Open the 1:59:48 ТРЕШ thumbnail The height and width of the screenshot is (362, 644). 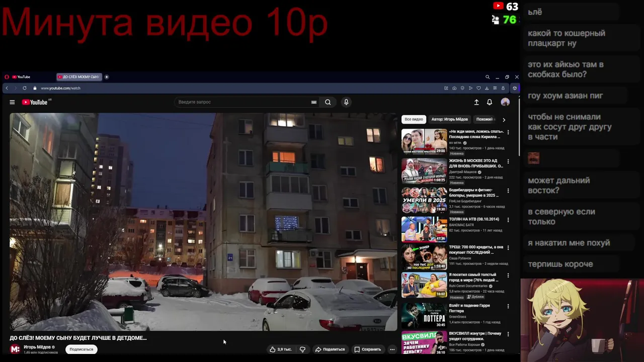(x=424, y=257)
